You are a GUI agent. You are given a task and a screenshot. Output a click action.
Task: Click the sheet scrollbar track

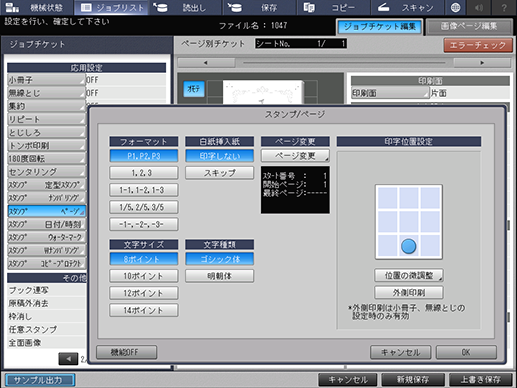coord(344,63)
